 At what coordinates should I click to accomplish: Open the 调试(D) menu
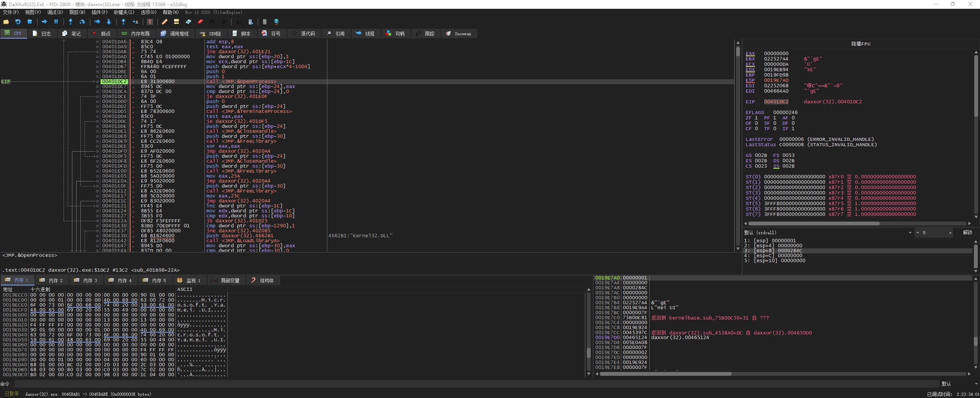coord(55,12)
